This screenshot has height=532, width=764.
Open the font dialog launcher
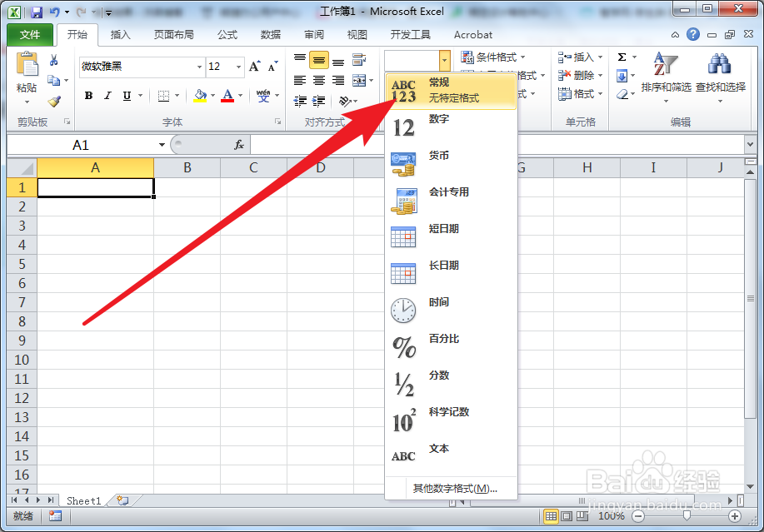coord(277,122)
